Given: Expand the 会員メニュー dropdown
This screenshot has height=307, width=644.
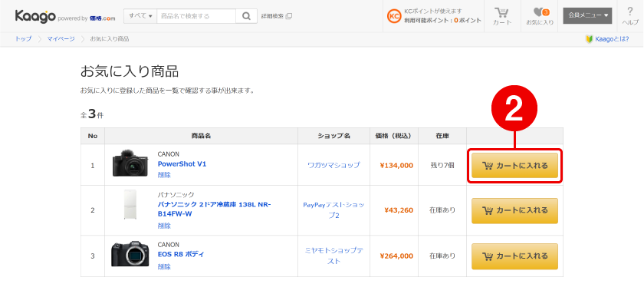Looking at the screenshot, I should coord(587,15).
